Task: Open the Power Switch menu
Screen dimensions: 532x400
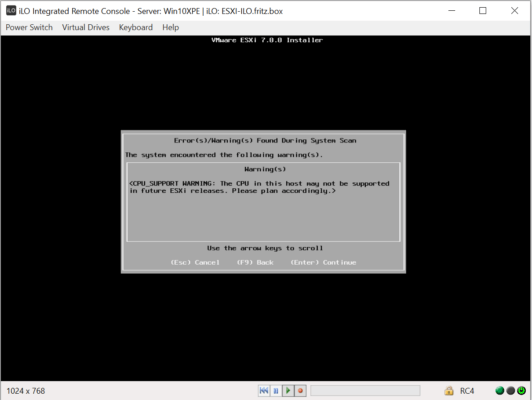Action: pos(29,27)
